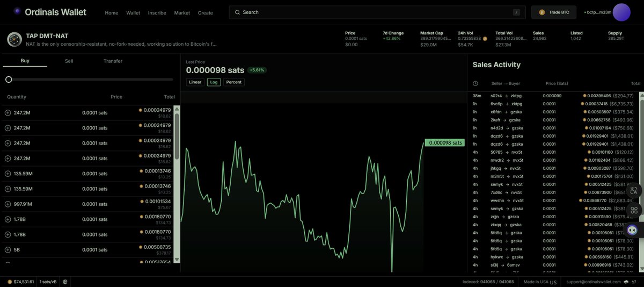Select the 6vc6p to zktpg sale row

[x=554, y=104]
